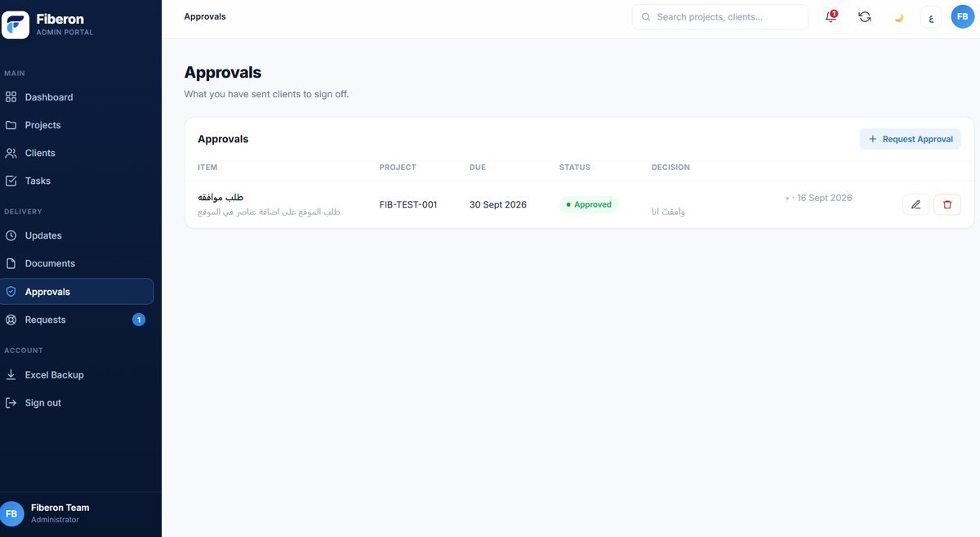Open the notifications bell
Image resolution: width=980 pixels, height=537 pixels.
(x=831, y=16)
